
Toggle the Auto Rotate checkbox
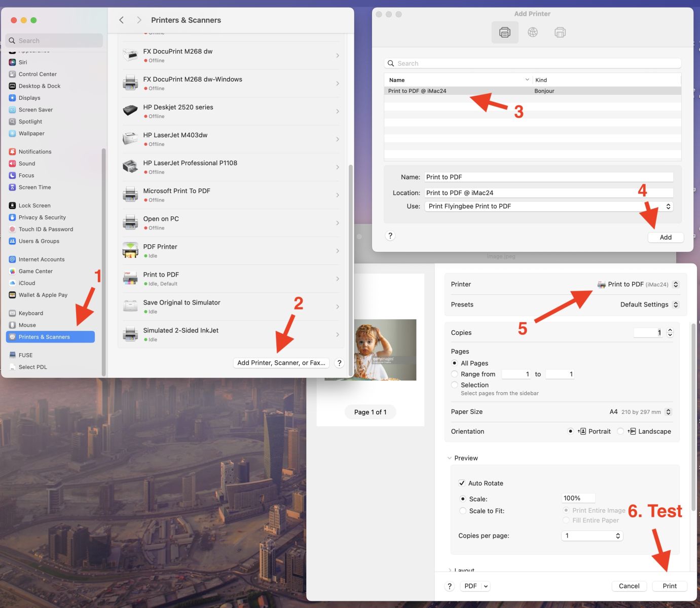pos(462,483)
